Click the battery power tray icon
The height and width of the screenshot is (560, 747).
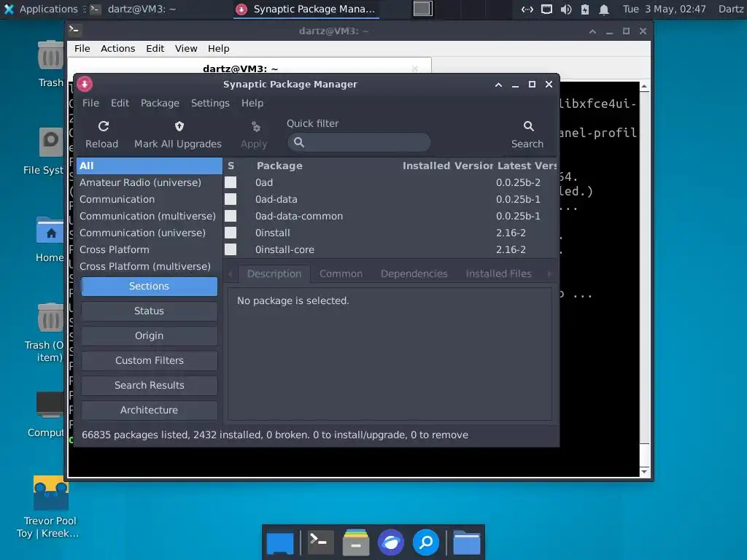(x=585, y=9)
